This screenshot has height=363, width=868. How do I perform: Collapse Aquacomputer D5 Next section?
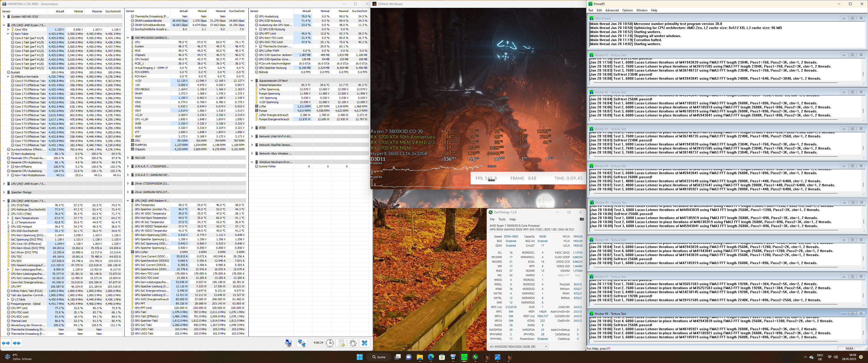[x=252, y=80]
